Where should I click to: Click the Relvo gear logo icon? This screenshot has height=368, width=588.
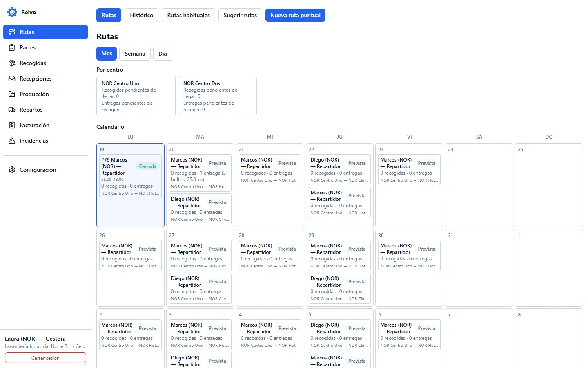12,12
